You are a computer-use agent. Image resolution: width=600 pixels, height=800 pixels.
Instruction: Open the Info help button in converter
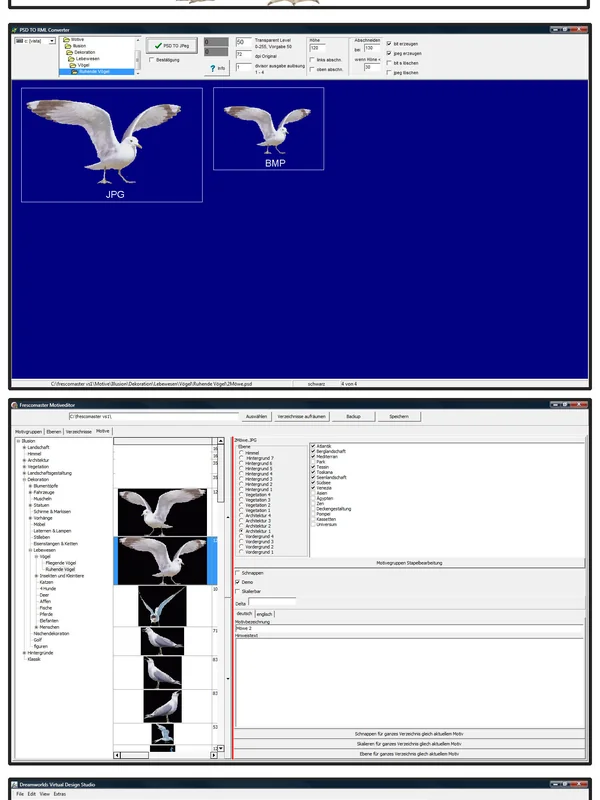[217, 68]
